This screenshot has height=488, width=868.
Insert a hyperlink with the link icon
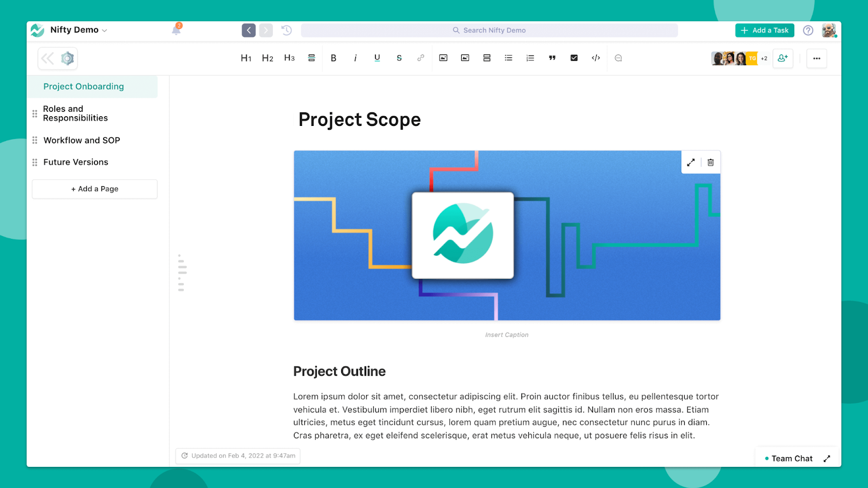point(420,58)
